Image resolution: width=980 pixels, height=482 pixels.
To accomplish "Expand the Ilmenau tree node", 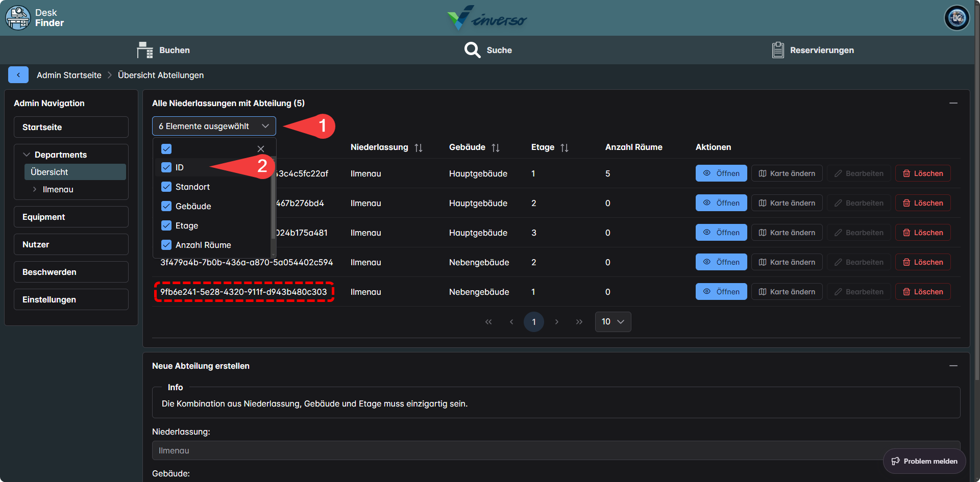I will click(x=34, y=189).
